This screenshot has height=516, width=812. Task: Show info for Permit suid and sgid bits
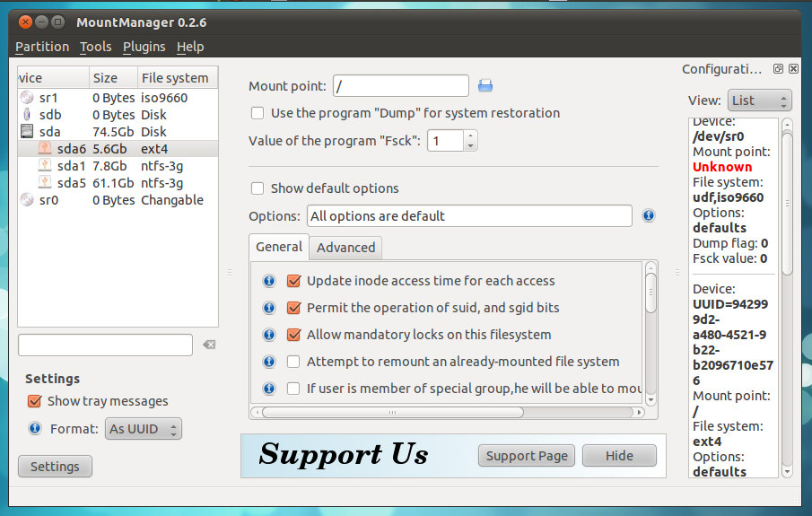coord(269,308)
